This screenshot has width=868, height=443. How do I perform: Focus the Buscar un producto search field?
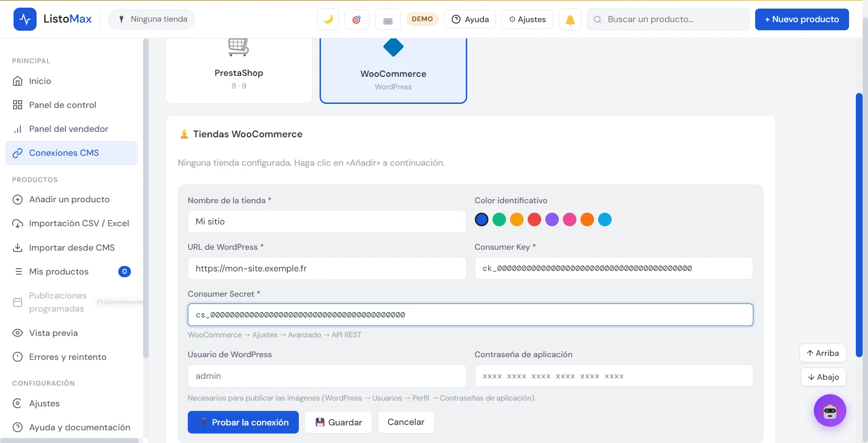click(x=668, y=19)
